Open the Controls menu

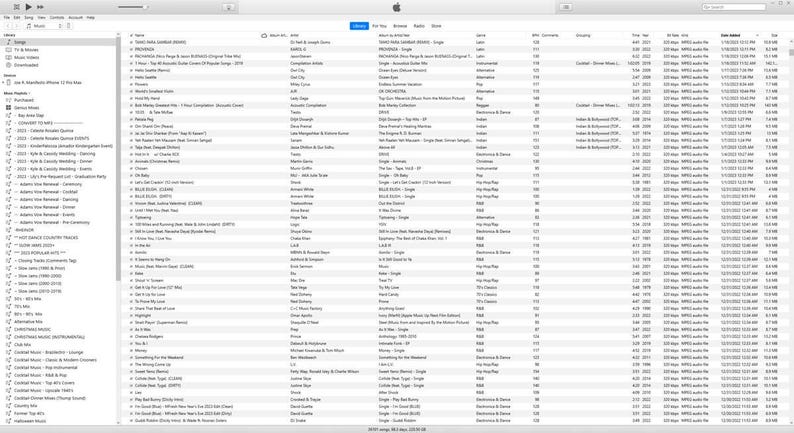[x=57, y=17]
